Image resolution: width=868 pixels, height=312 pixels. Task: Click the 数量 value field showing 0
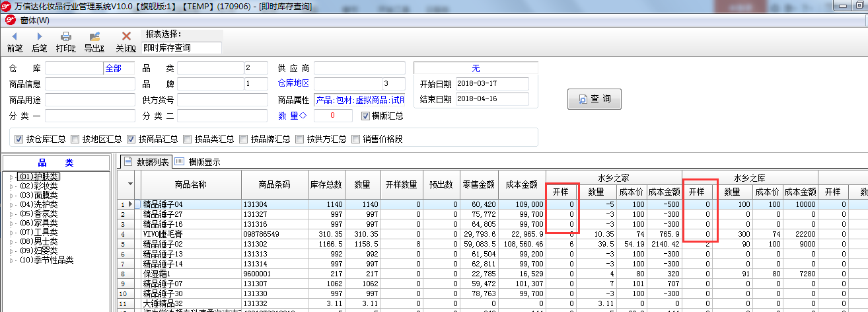point(333,116)
